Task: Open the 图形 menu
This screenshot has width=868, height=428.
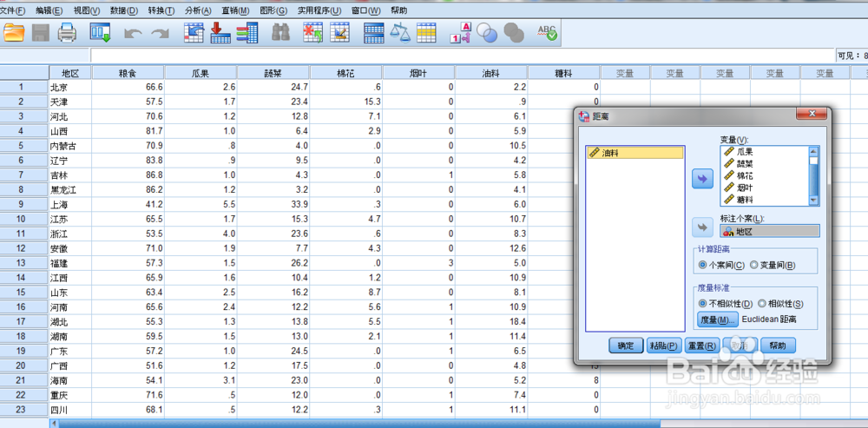Action: [x=273, y=10]
